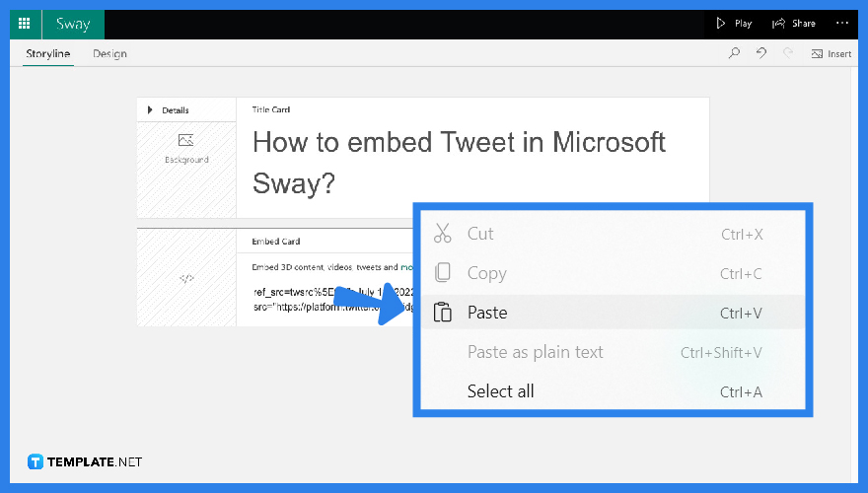Choose Cut from the context menu
Viewport: 868px width, 493px height.
tap(613, 234)
